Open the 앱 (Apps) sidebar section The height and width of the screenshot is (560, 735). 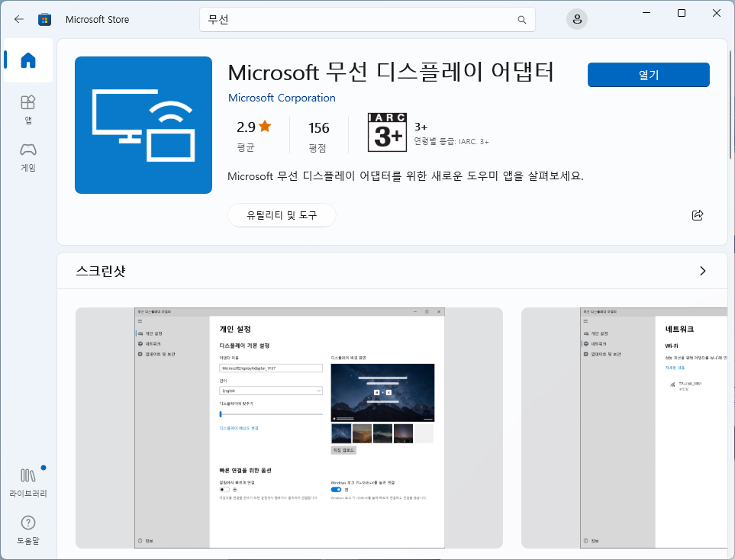[28, 110]
